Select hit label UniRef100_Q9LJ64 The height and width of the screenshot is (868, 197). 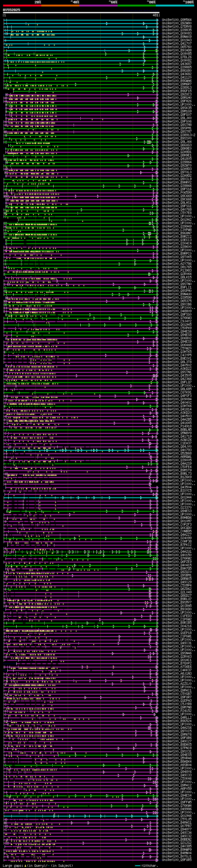click(176, 142)
